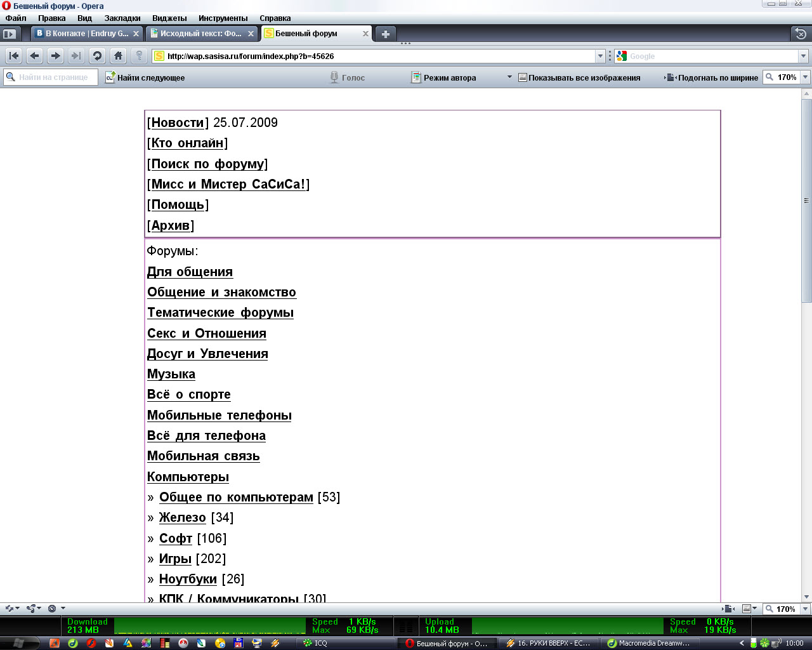Screen dimensions: 812x650
Task: Expand the address bar history dropdown
Action: [x=600, y=56]
